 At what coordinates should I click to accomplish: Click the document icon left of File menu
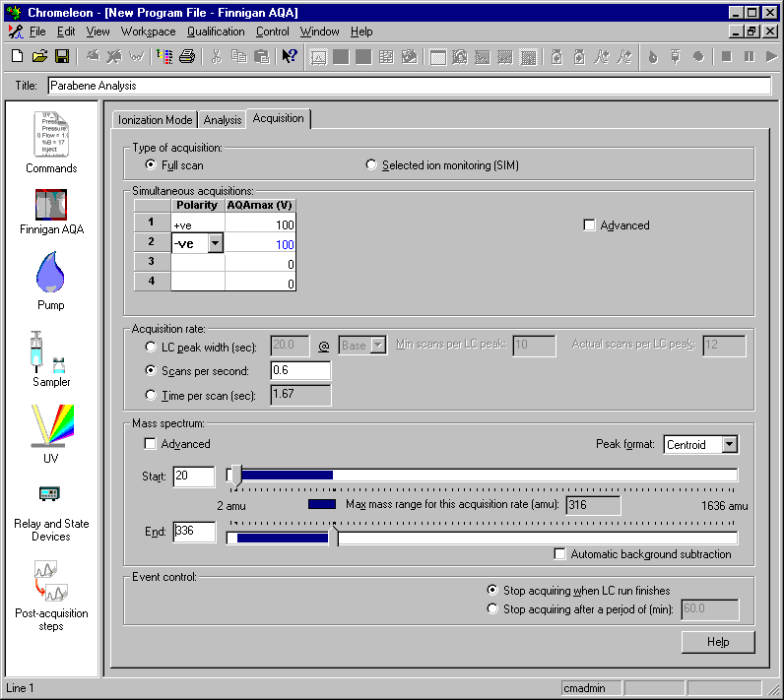pyautogui.click(x=16, y=32)
